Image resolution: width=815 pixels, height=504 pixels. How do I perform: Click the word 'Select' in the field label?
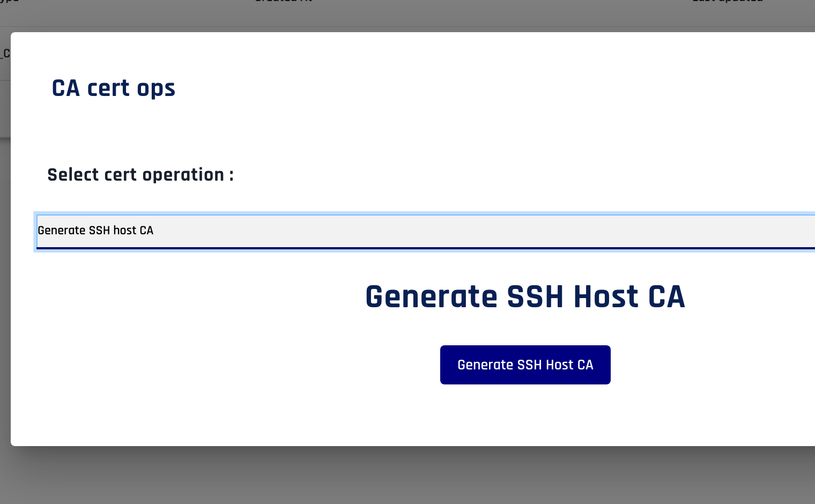73,175
